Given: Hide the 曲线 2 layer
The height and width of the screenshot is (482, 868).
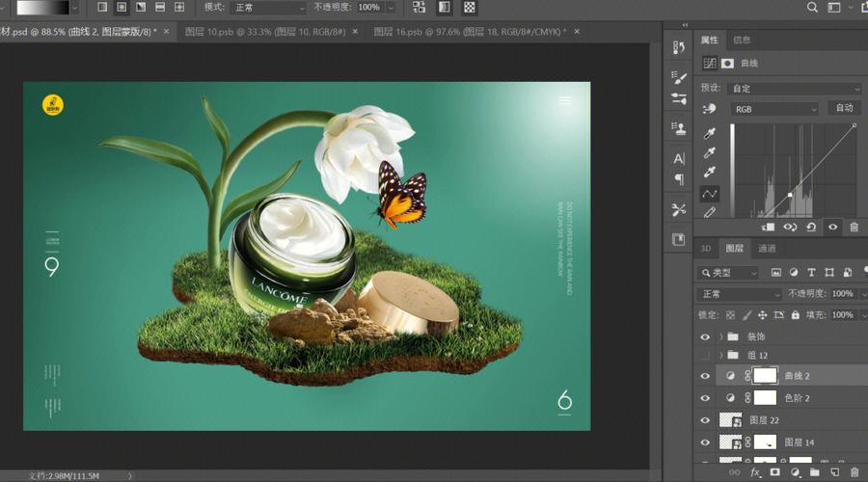Looking at the screenshot, I should pyautogui.click(x=705, y=376).
